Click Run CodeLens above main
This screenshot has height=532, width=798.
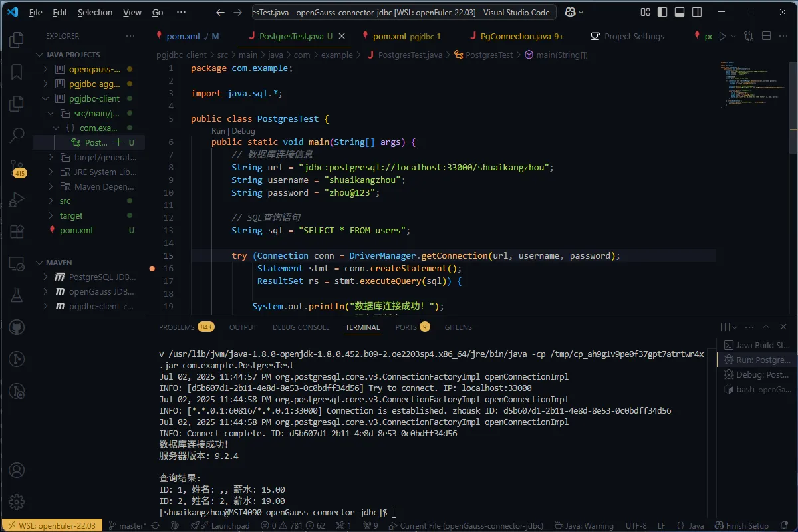[x=218, y=131]
